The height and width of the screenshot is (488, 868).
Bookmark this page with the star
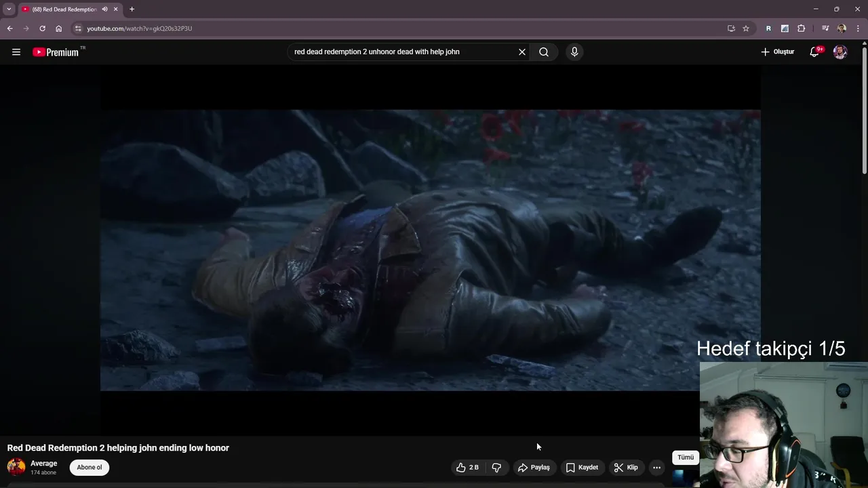(746, 28)
